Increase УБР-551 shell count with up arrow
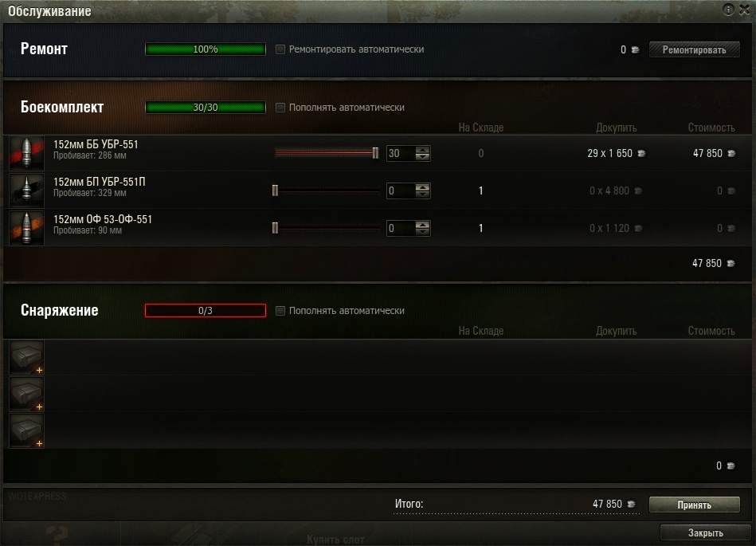 (x=423, y=150)
